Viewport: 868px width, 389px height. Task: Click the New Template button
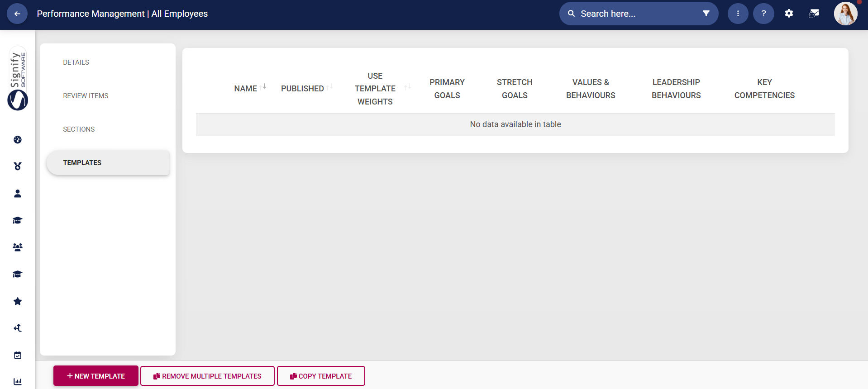pyautogui.click(x=96, y=376)
